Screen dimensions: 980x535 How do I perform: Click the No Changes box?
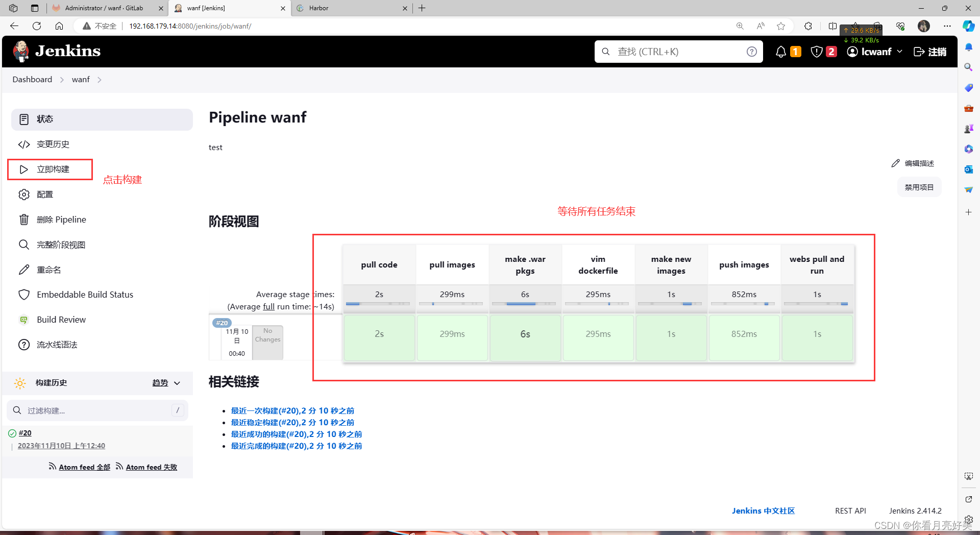pos(267,342)
